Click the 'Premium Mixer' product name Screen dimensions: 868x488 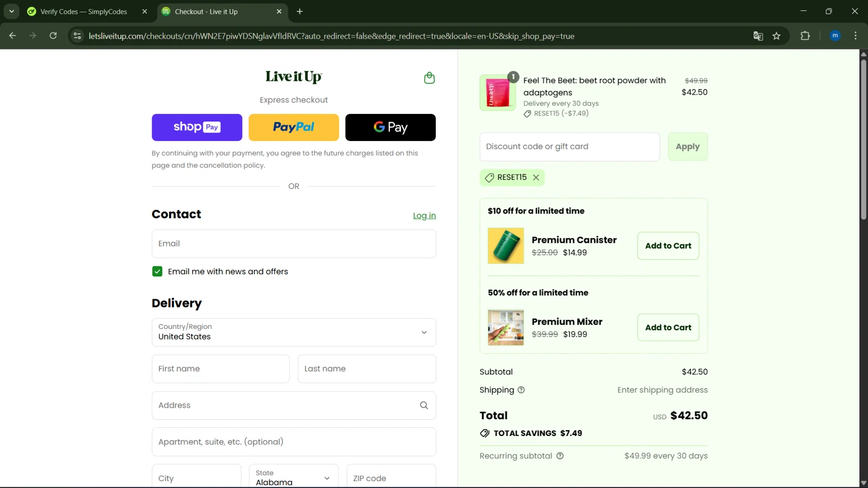(x=567, y=321)
